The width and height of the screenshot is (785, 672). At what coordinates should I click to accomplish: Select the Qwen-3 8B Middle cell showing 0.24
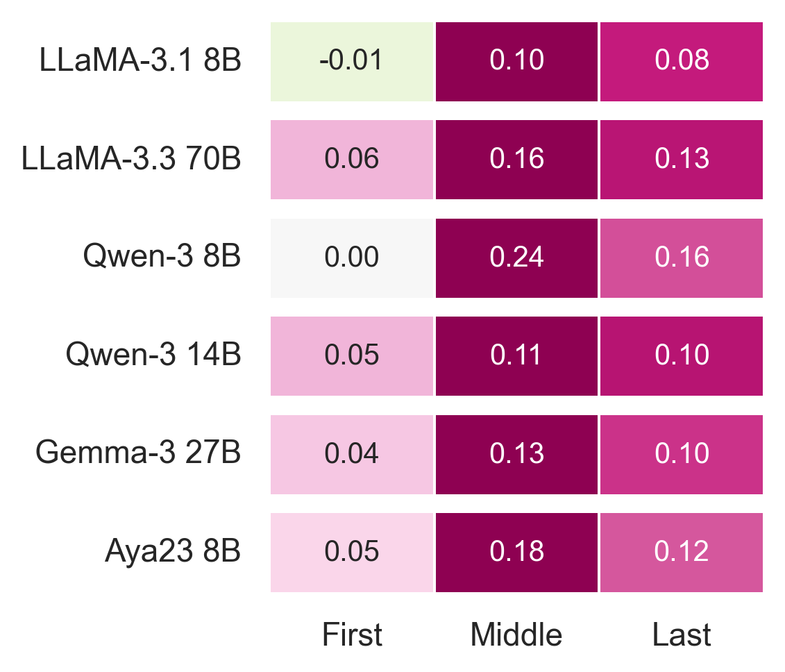click(x=516, y=258)
